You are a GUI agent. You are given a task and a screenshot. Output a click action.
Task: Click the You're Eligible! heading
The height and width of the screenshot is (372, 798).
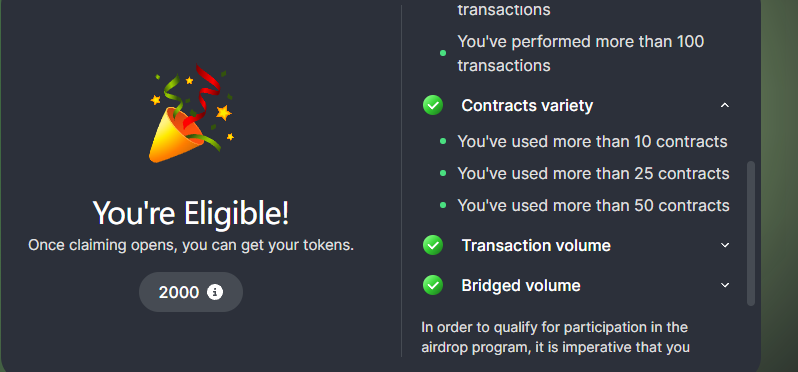tap(191, 212)
